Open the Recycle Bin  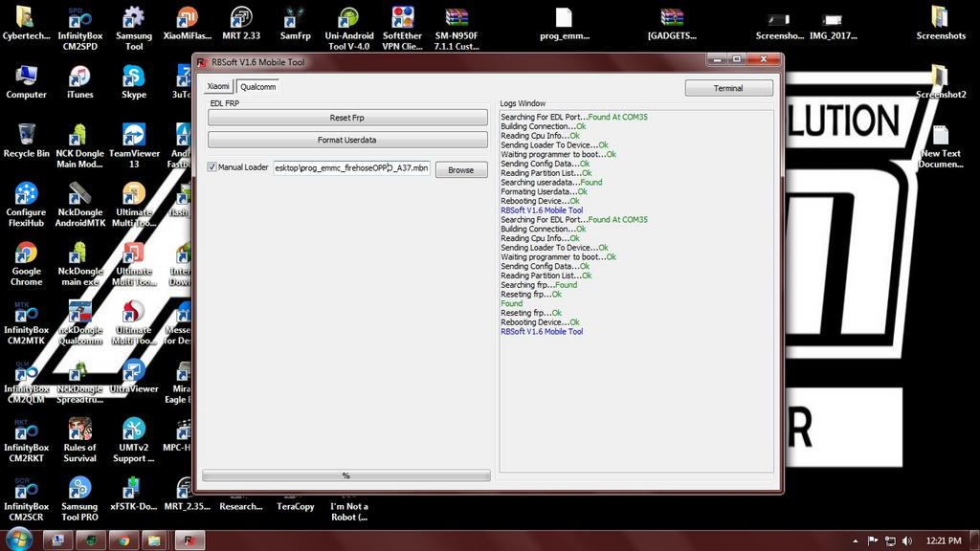26,142
